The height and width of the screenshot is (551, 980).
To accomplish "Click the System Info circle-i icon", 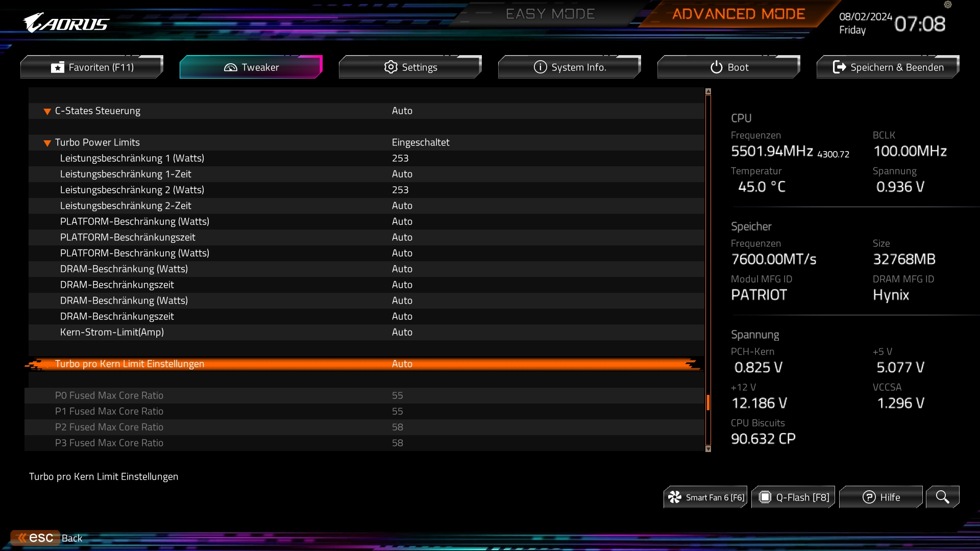I will pos(540,67).
